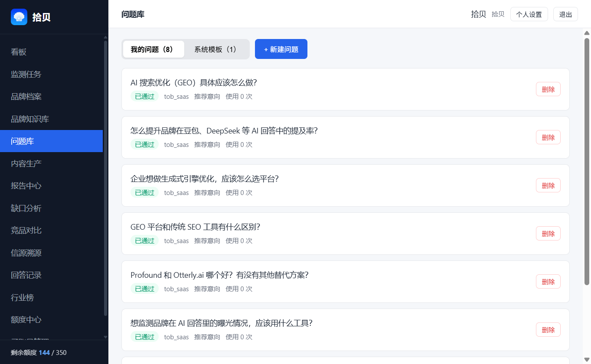Open 竞品对比 page
Viewport: 591px width, 364px height.
51,231
